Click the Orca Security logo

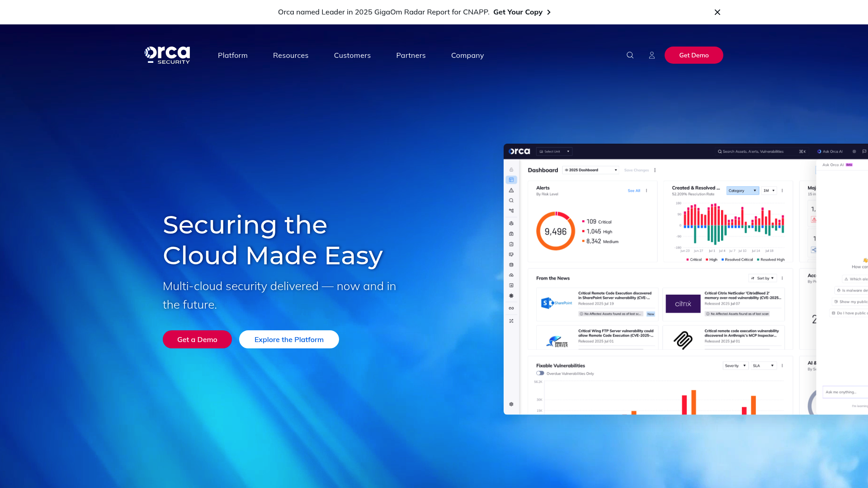(167, 55)
